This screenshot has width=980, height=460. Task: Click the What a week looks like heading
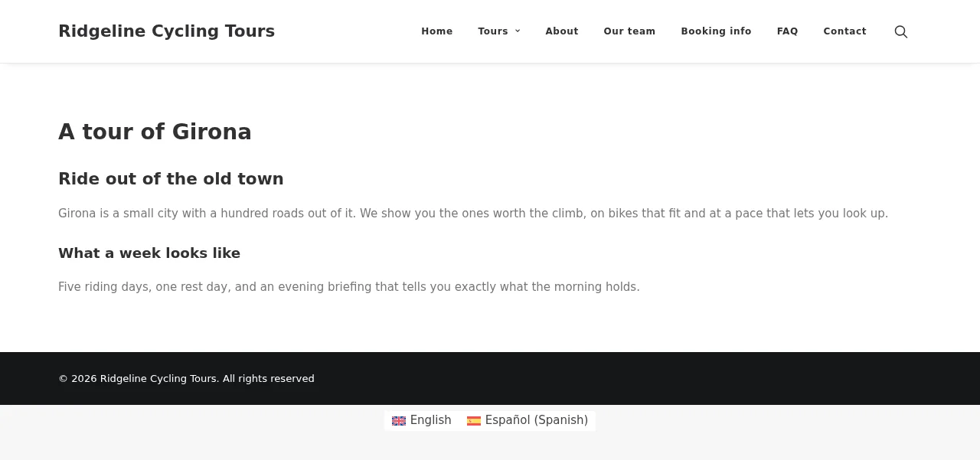pos(149,253)
